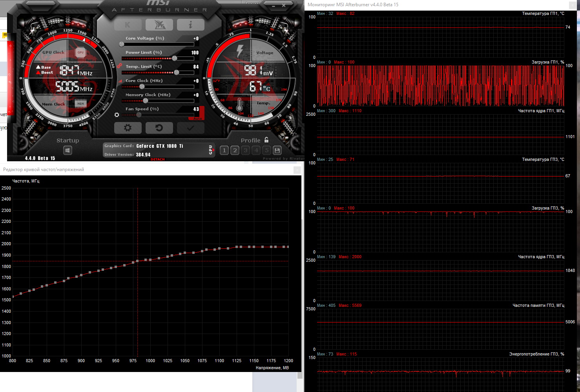Click the GPU chip icon in clock gauge
Screen dimensions: 580x392
(80, 52)
